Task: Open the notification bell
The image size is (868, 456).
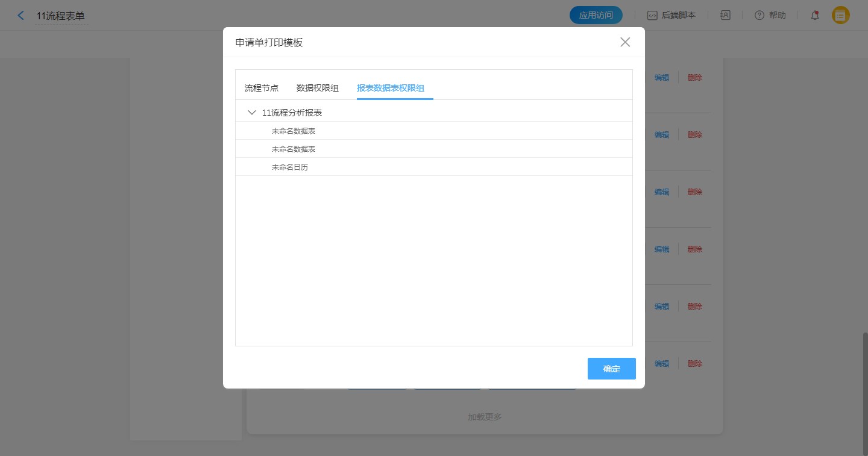Action: click(x=815, y=16)
